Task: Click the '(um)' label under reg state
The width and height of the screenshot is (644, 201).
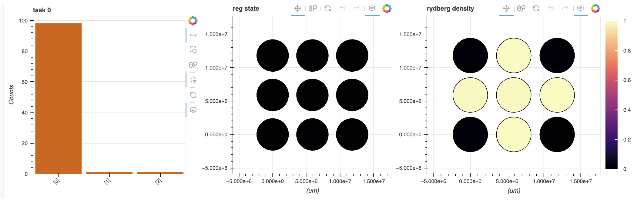Action: pyautogui.click(x=313, y=191)
